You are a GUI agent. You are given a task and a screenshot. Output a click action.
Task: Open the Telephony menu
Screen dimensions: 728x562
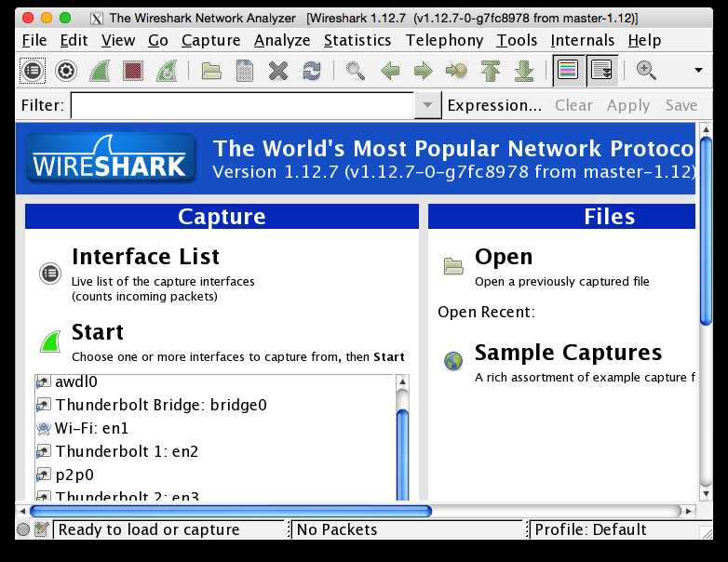[444, 40]
